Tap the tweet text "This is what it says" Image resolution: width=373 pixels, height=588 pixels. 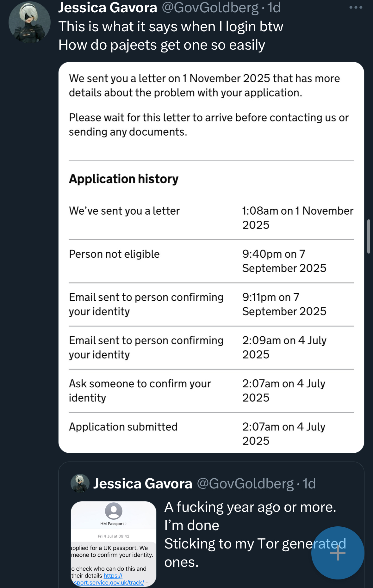(x=171, y=27)
